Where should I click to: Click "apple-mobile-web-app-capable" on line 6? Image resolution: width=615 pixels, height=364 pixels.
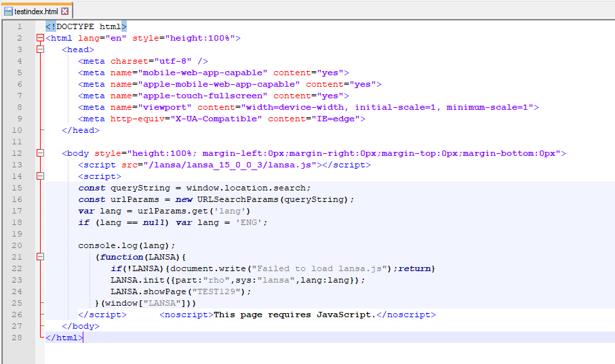(x=219, y=84)
